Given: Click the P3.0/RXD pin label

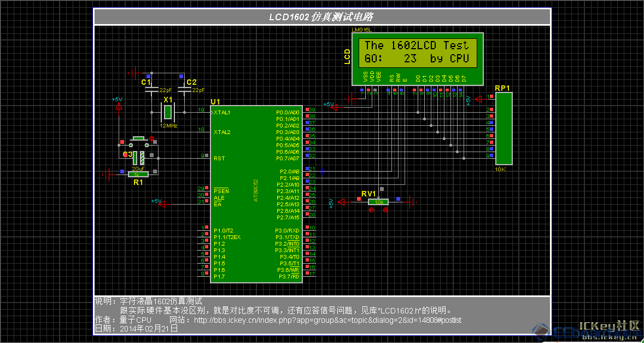Looking at the screenshot, I should pos(287,230).
